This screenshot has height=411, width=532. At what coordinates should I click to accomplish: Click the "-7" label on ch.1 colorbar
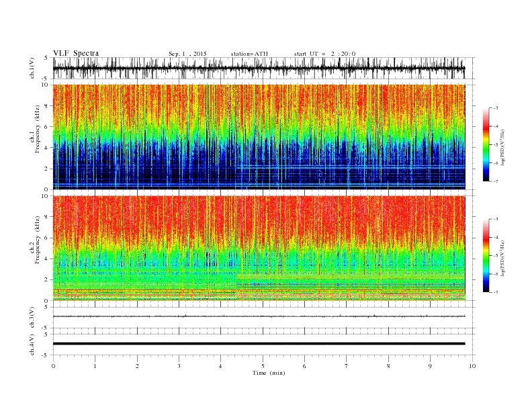click(x=495, y=181)
